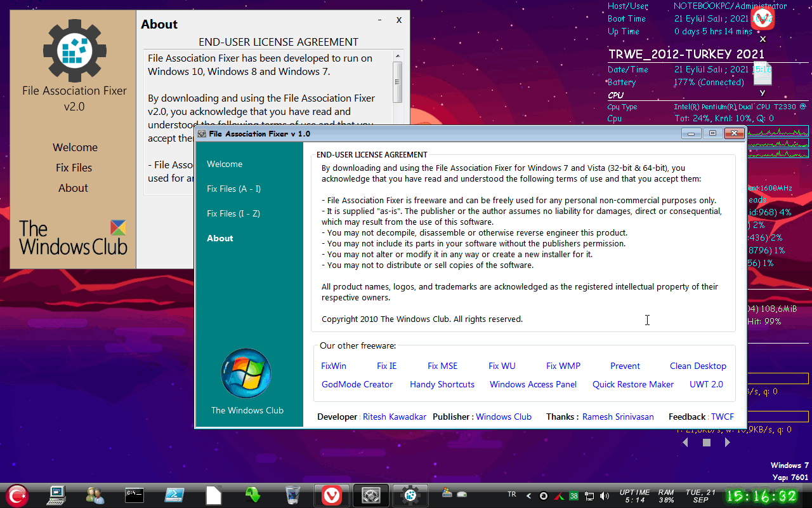Click the network tray icon
The height and width of the screenshot is (508, 812).
coord(589,496)
